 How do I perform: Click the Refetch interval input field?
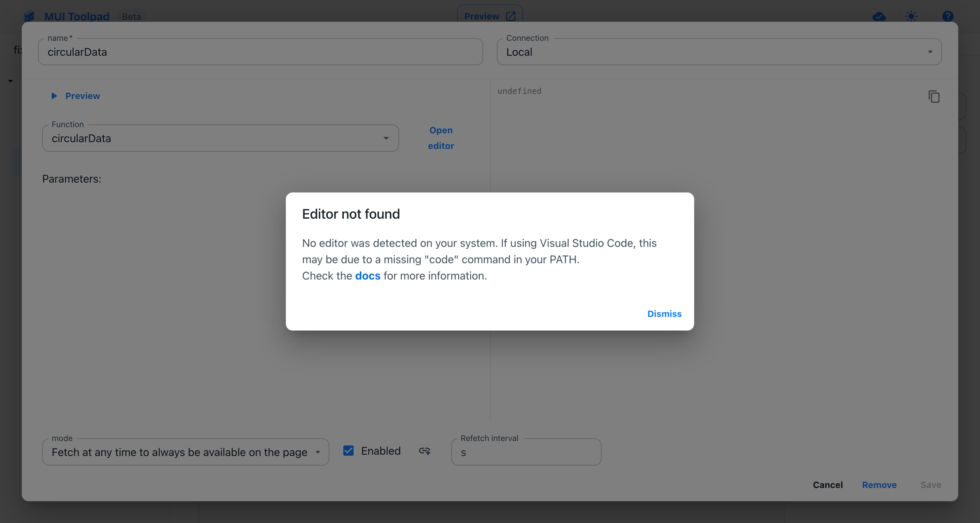(x=526, y=452)
